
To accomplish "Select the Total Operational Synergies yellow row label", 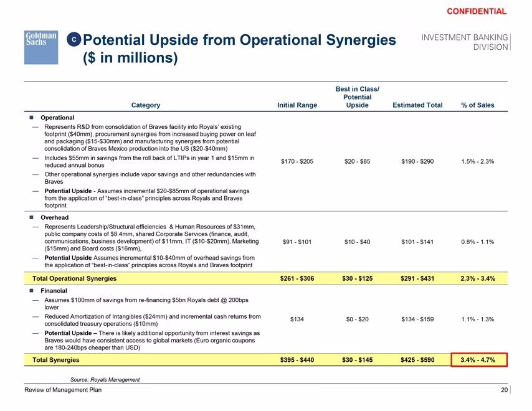I will (x=74, y=278).
